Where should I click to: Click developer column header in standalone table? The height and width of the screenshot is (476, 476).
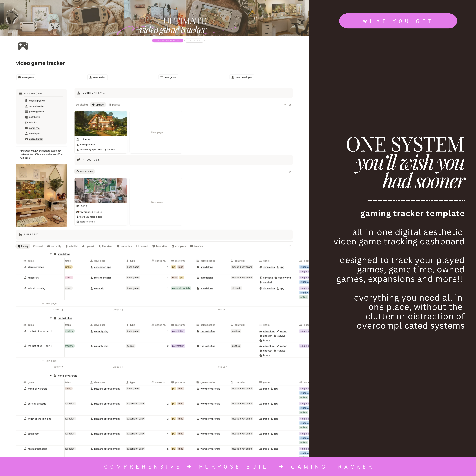point(98,261)
